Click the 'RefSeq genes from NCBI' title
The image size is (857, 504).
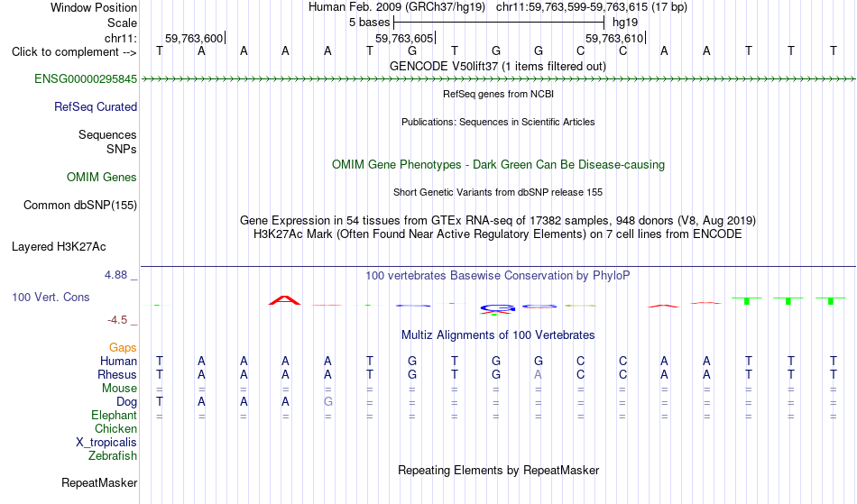499,94
